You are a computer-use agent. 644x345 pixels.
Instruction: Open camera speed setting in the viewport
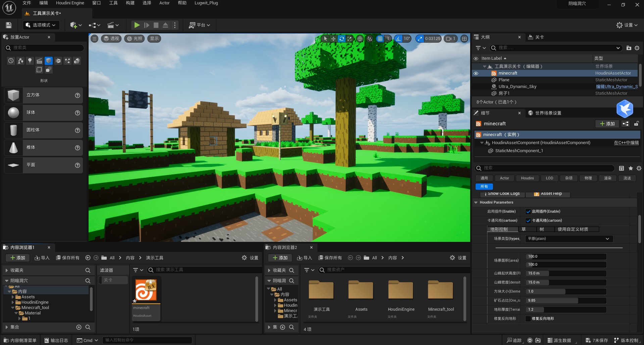pyautogui.click(x=450, y=39)
